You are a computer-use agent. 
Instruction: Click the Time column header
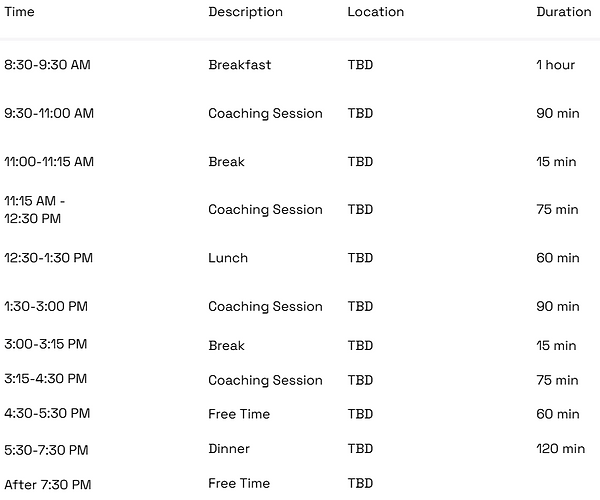click(x=20, y=12)
